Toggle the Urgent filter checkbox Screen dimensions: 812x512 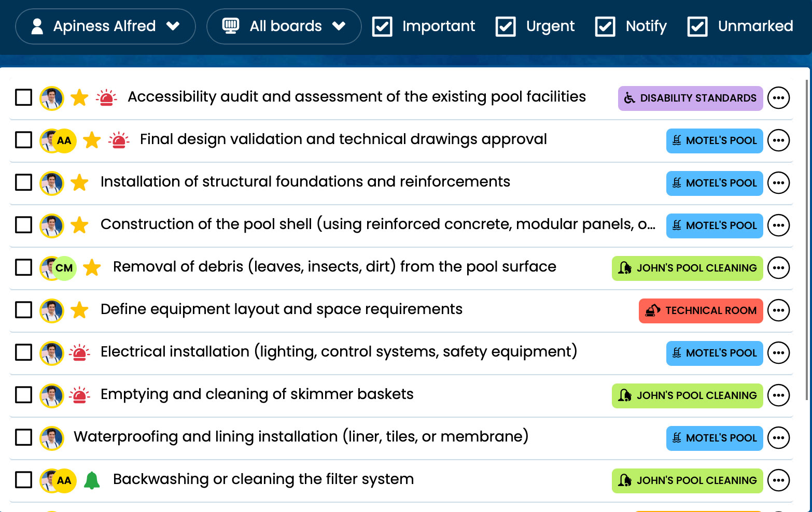pos(506,26)
